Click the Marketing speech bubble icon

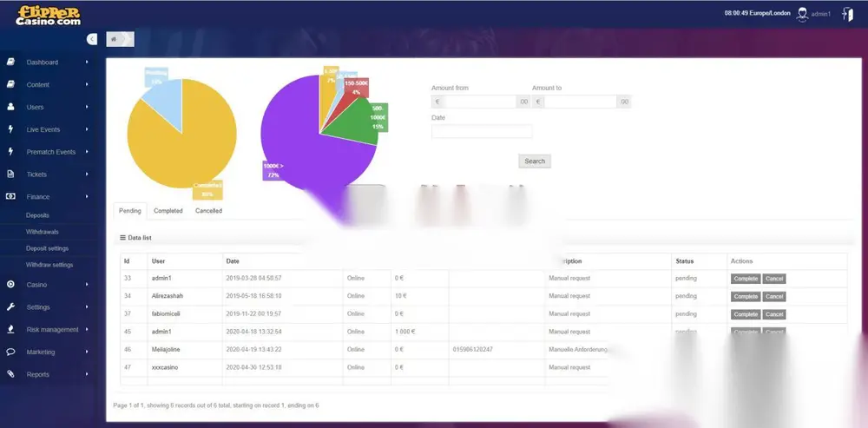point(10,352)
